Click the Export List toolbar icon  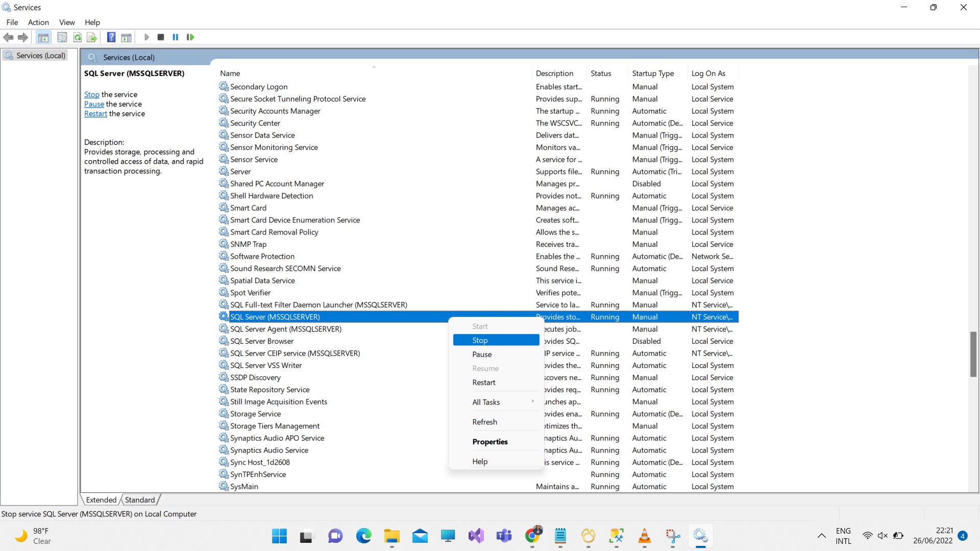[x=92, y=37]
